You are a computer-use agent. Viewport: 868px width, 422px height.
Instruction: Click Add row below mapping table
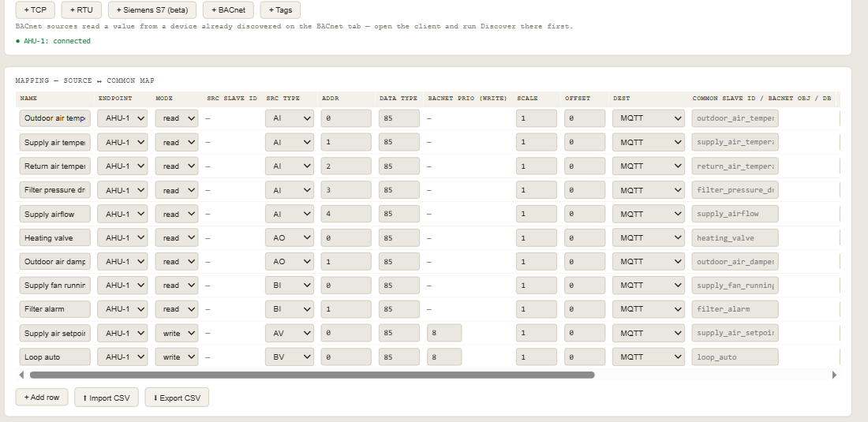(42, 397)
